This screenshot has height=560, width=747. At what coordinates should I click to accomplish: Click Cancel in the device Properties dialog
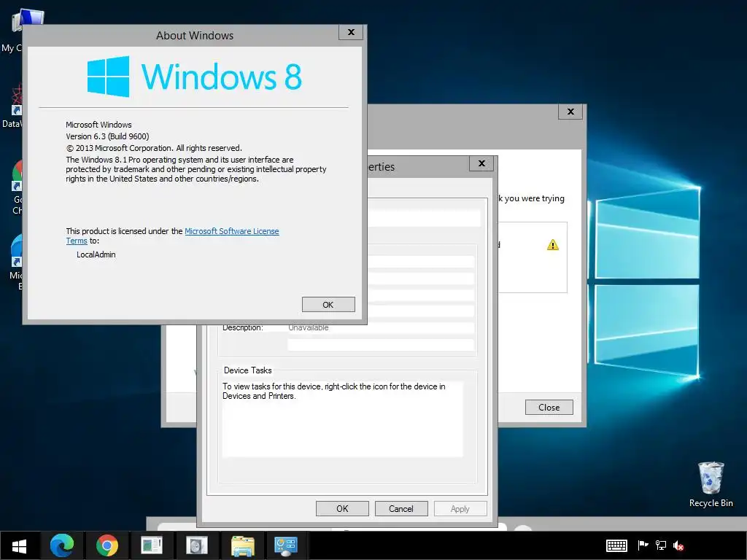401,508
